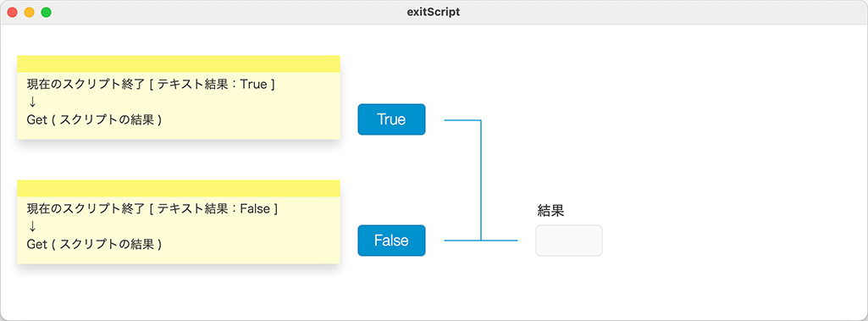Maximize the window with the green button
Image resolution: width=868 pixels, height=321 pixels.
[47, 12]
